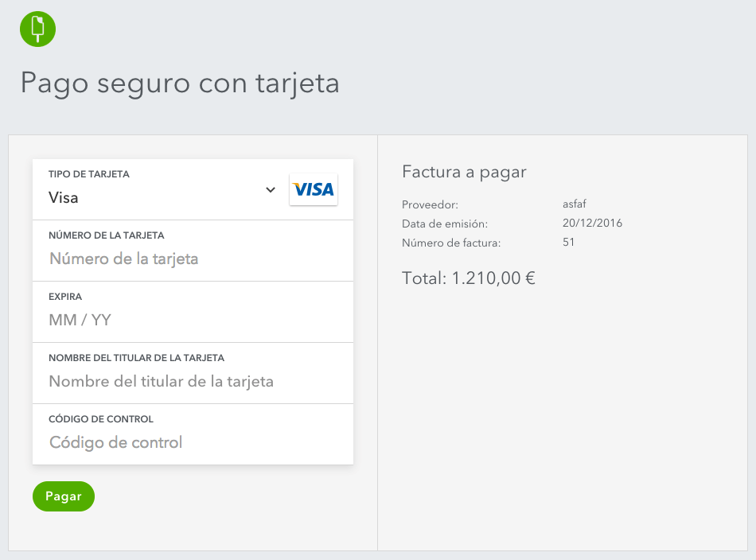This screenshot has height=560, width=756.
Task: Select the cardholder name input field
Action: point(193,381)
